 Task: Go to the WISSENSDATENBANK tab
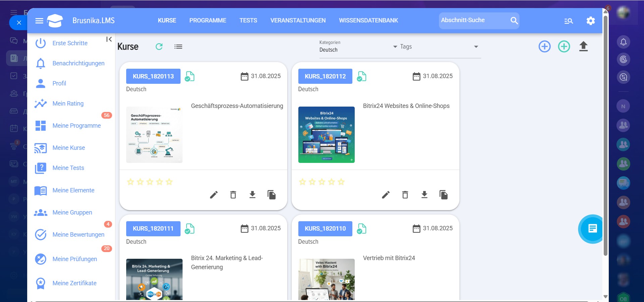pyautogui.click(x=368, y=20)
